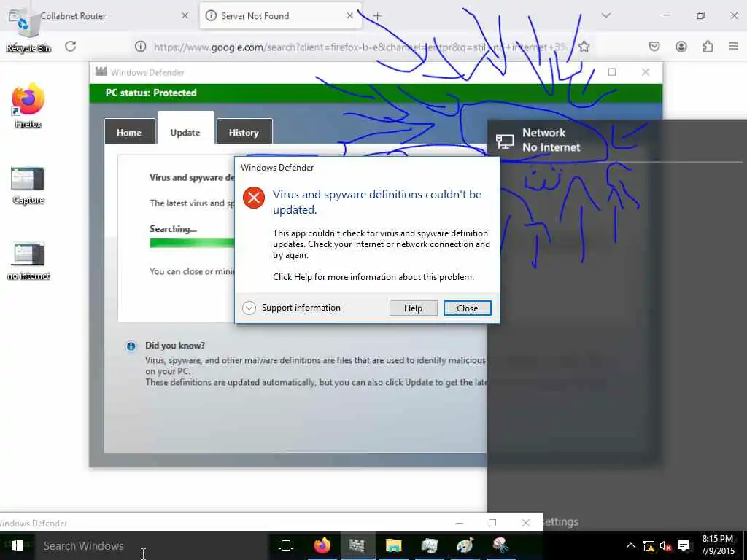The width and height of the screenshot is (747, 560).
Task: Select the Windows Defender Update tab
Action: [185, 130]
